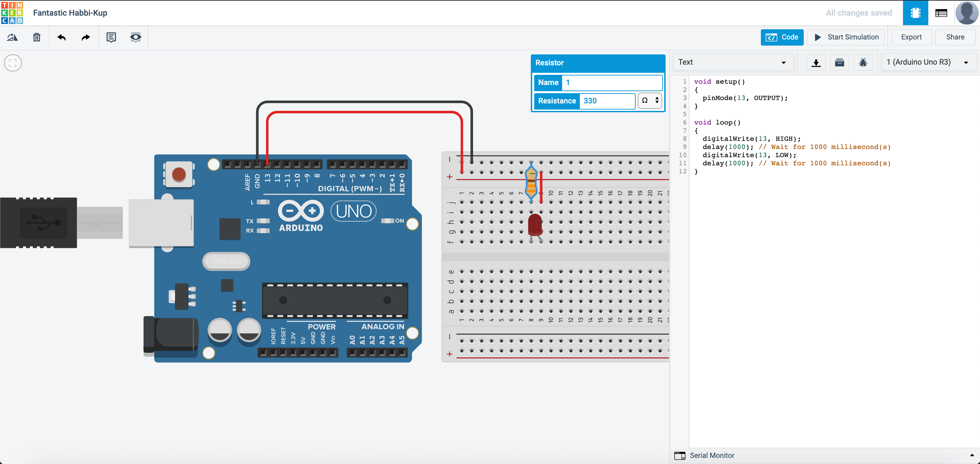This screenshot has height=464, width=980.
Task: Click the undo arrow icon
Action: tap(62, 37)
